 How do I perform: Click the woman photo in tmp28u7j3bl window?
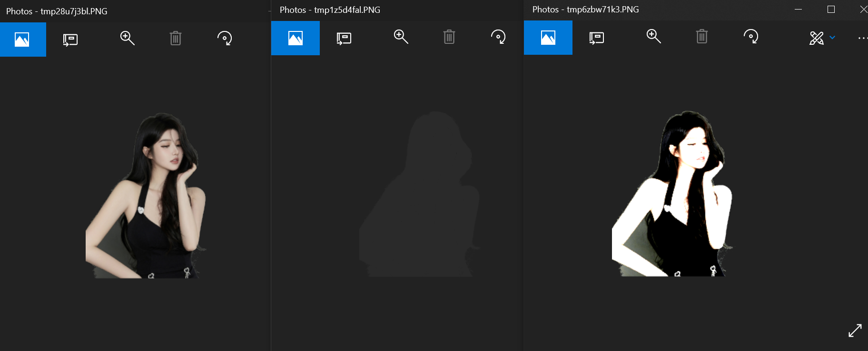(x=146, y=196)
